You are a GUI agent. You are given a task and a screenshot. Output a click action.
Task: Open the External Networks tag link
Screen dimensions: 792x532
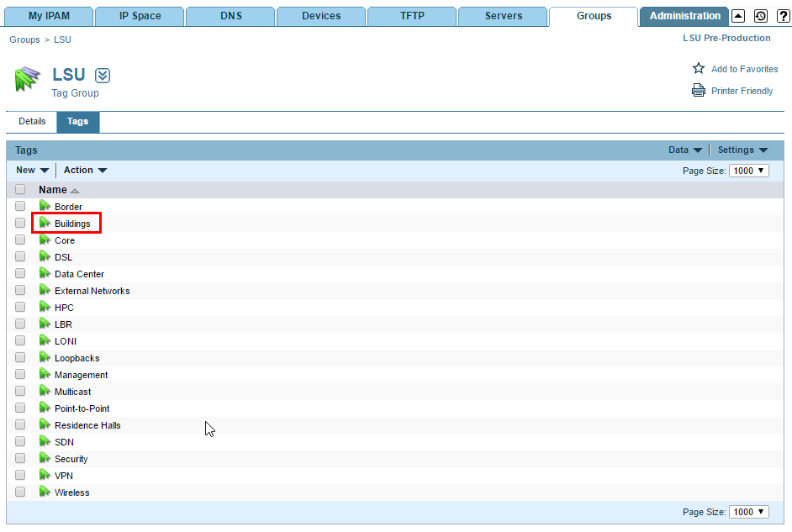tap(92, 291)
